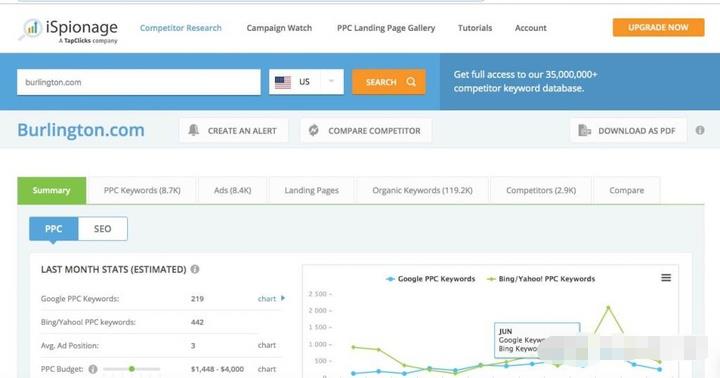Open the PPC Keywords (8.7K) tab

coord(142,190)
